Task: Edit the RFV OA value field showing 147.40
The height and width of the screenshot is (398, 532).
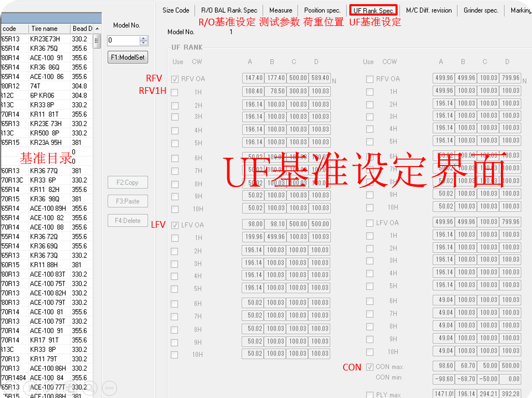Action: 253,78
